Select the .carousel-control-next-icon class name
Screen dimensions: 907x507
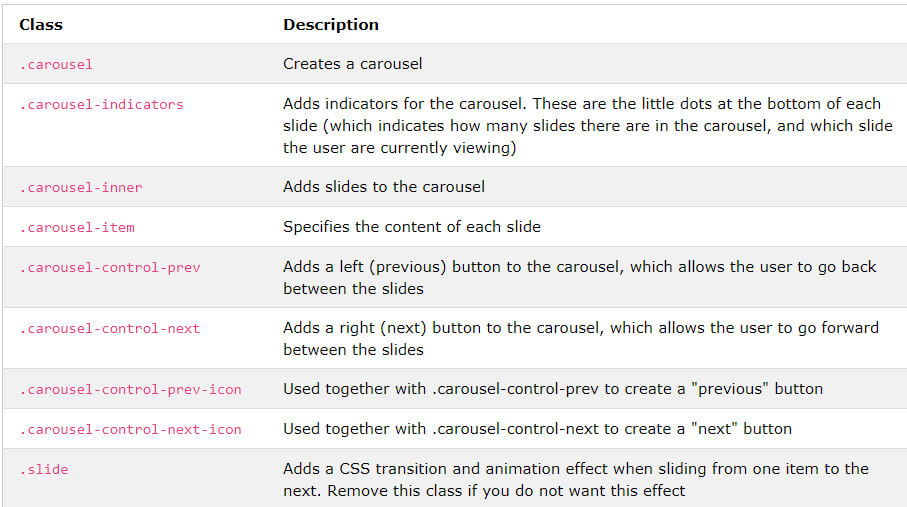[130, 429]
